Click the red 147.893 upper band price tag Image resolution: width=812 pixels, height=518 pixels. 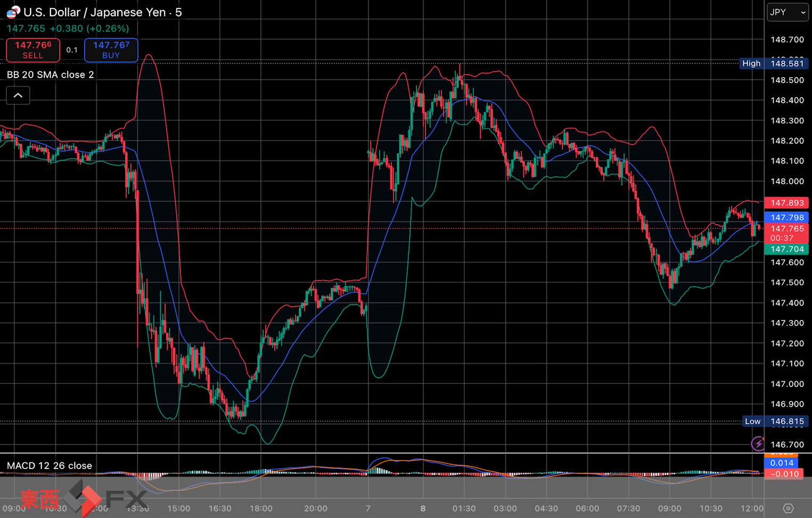click(x=787, y=203)
